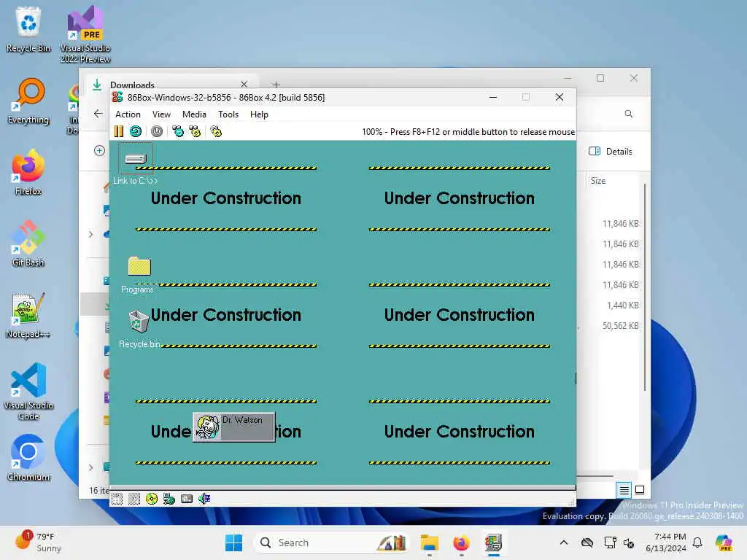The width and height of the screenshot is (747, 560).
Task: Open machine settings gear icon in 86Box toolbar
Action: (216, 131)
